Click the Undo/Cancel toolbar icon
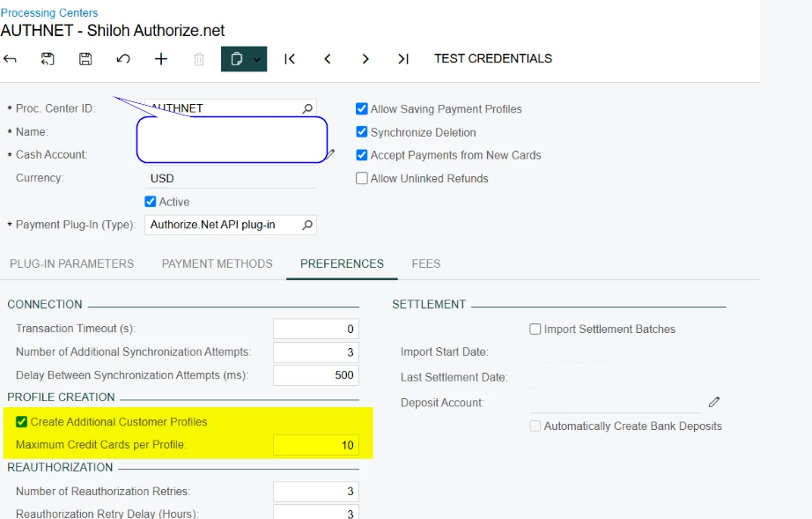The width and height of the screenshot is (812, 519). pos(123,59)
